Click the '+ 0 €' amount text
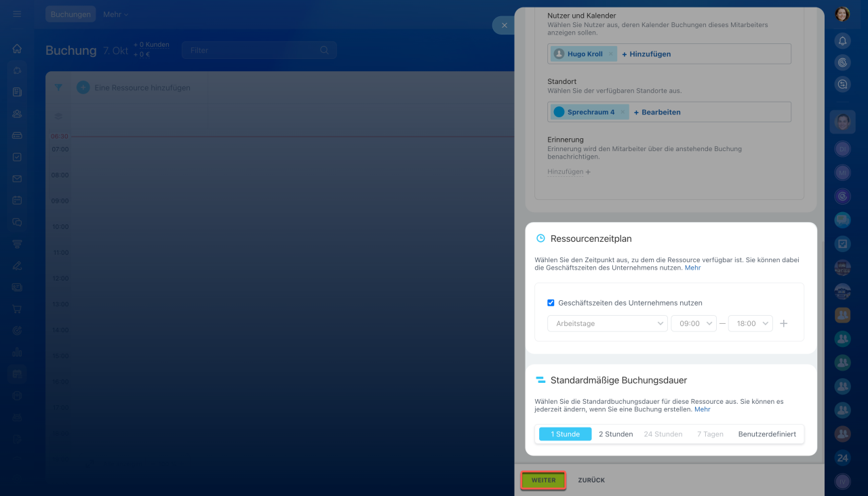The image size is (868, 496). coord(141,54)
